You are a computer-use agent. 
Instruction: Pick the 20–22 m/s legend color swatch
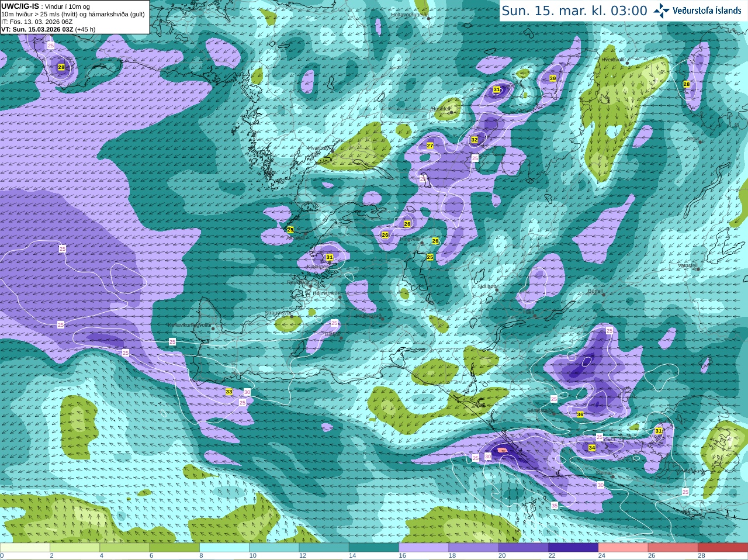click(524, 548)
